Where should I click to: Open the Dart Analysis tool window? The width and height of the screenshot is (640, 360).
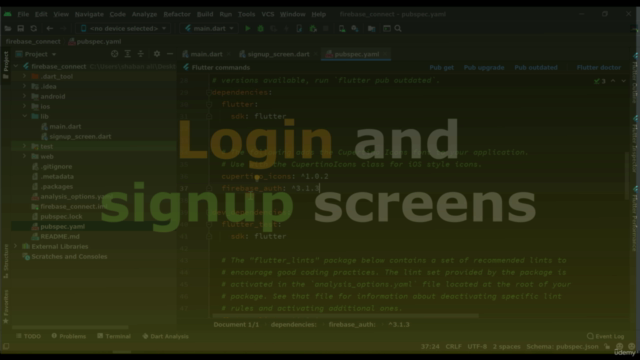point(165,336)
